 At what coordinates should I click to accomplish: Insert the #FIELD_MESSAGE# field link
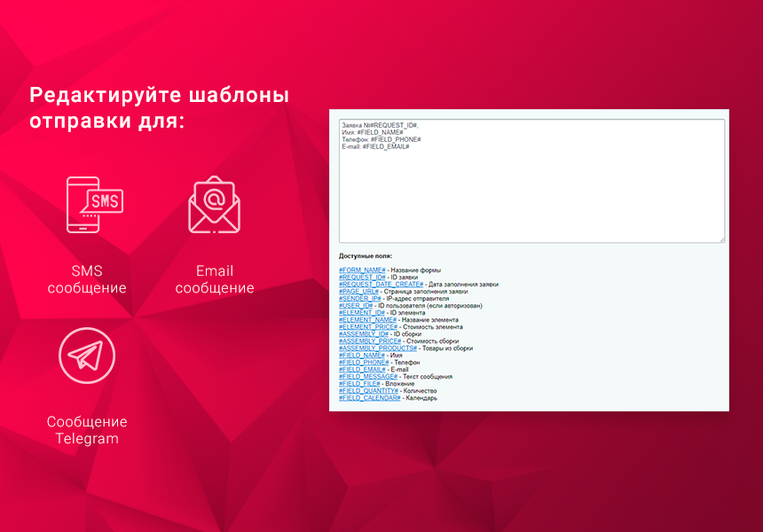(367, 376)
